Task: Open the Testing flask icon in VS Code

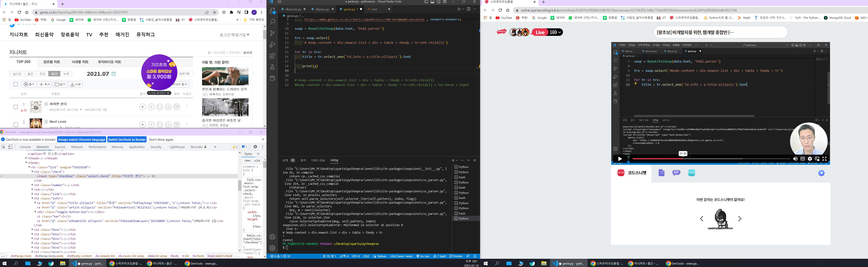Action: [273, 67]
